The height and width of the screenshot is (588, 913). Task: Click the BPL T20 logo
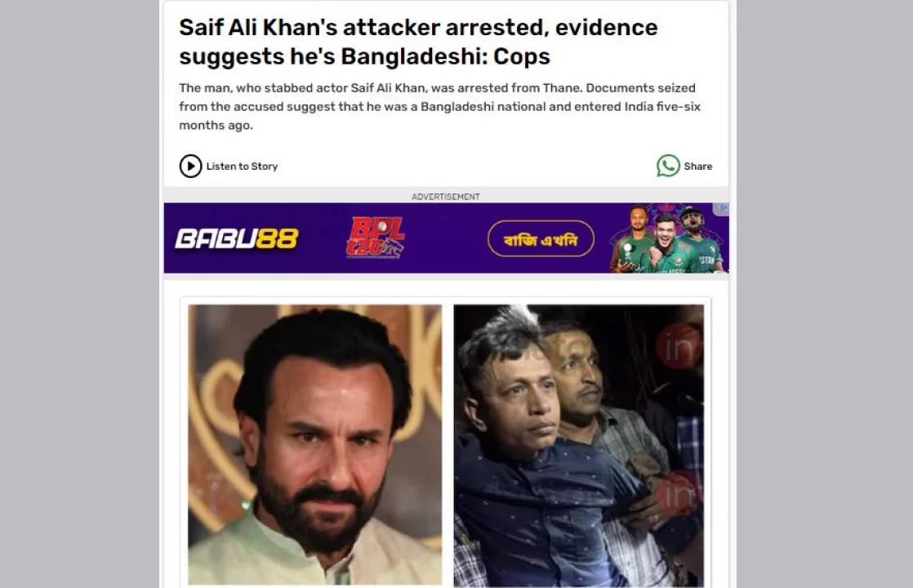376,238
